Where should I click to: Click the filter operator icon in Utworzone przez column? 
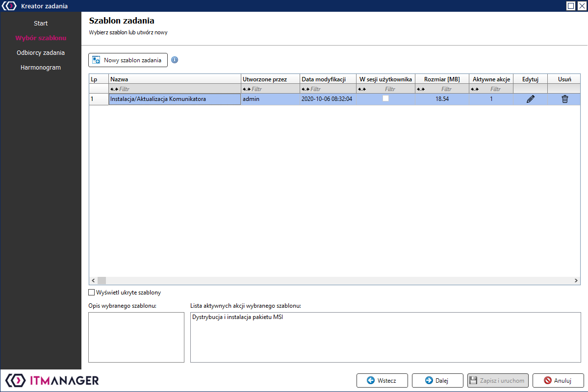pyautogui.click(x=247, y=89)
